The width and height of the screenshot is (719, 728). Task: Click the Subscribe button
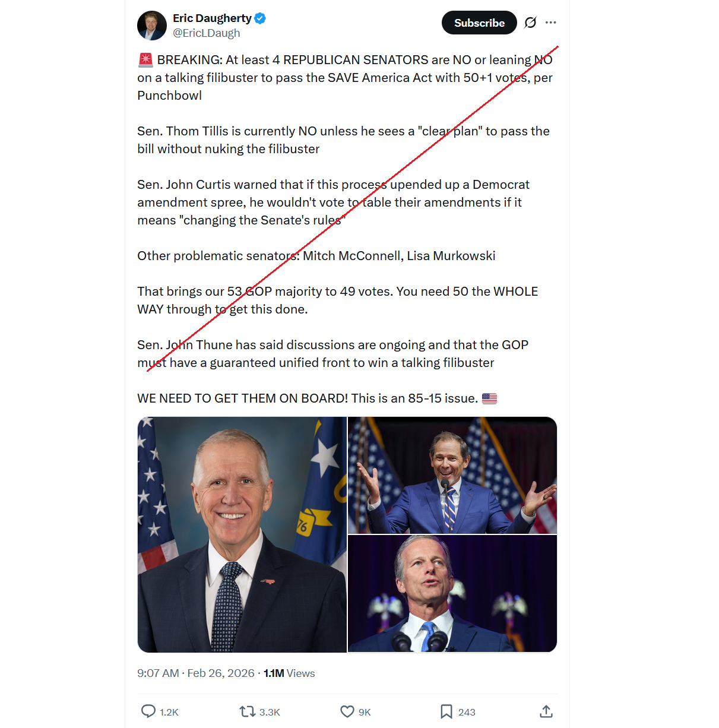click(x=479, y=23)
